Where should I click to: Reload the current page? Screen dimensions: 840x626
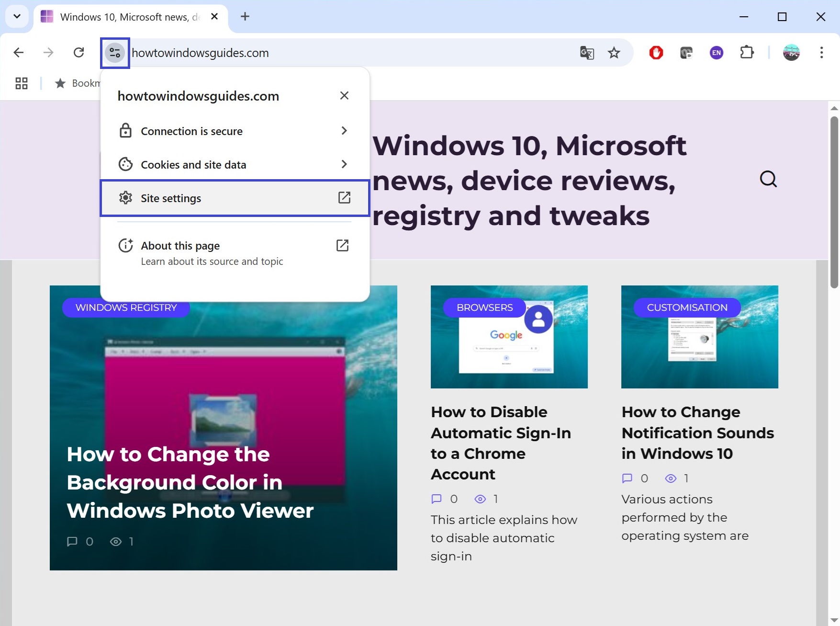pyautogui.click(x=79, y=53)
